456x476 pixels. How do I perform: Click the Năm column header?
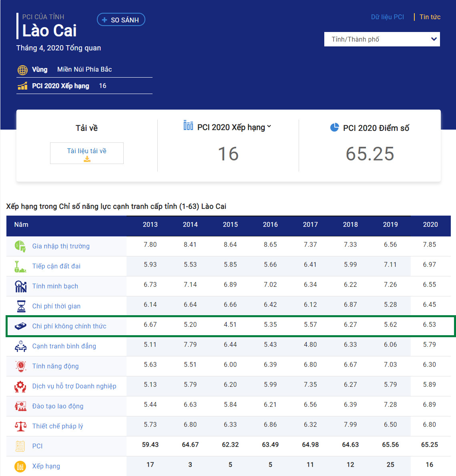(21, 225)
